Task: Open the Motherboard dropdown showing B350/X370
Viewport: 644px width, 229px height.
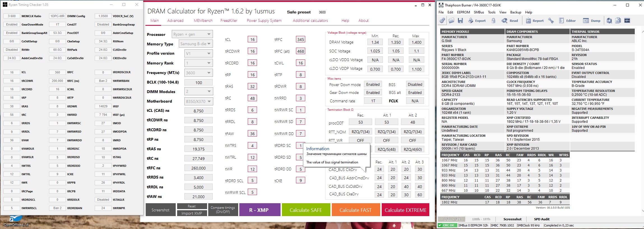Action: coord(198,101)
